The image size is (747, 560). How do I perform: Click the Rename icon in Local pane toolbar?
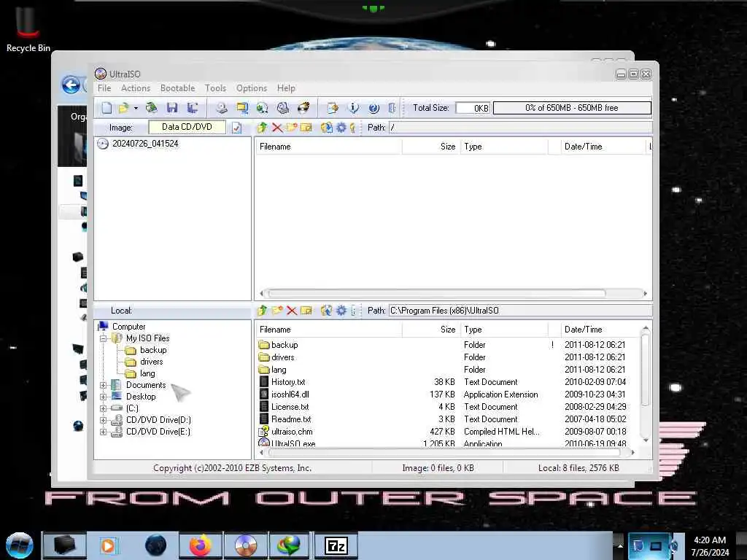pos(306,311)
